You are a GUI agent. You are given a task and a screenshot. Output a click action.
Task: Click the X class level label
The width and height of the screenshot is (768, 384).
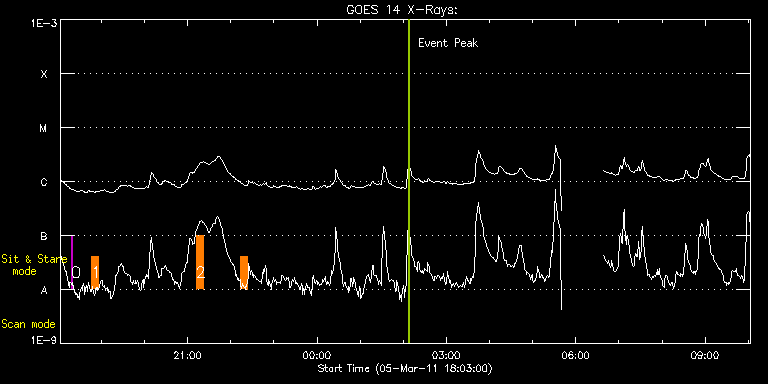(44, 74)
